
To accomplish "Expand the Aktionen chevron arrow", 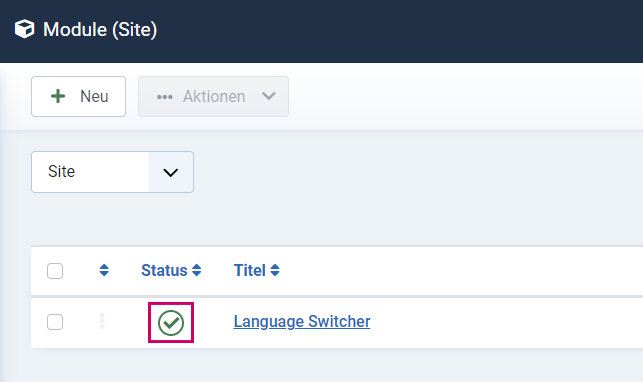I will point(269,96).
